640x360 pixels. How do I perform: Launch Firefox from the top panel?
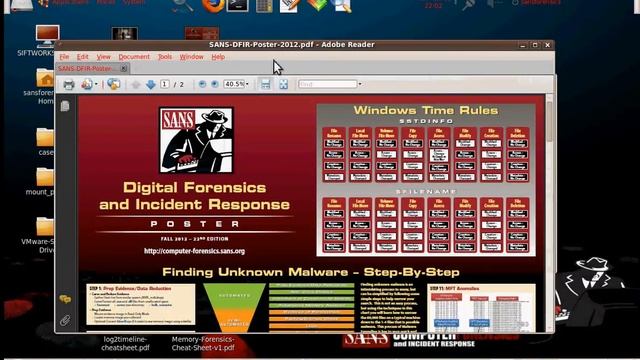click(213, 5)
